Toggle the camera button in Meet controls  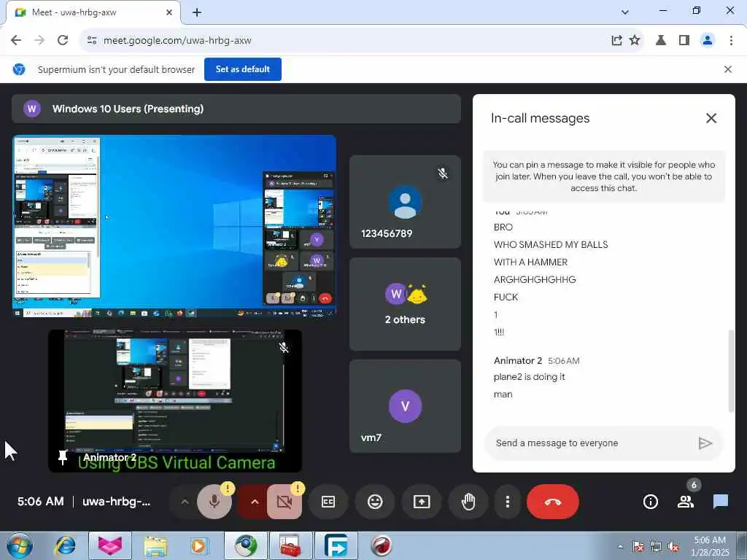pyautogui.click(x=285, y=502)
